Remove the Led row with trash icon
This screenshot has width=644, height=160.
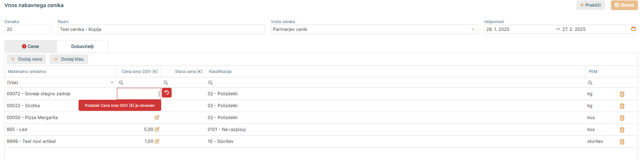pos(622,130)
